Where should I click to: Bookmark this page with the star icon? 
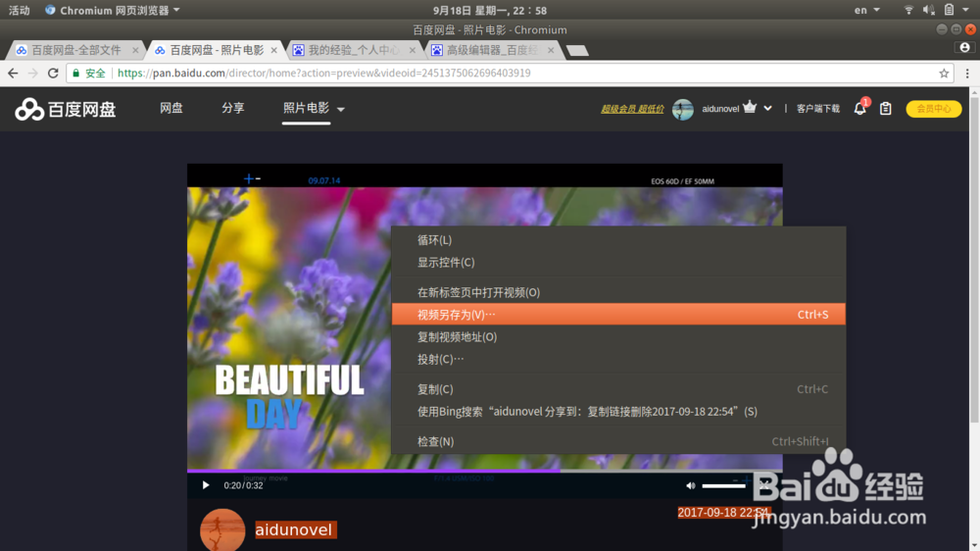pos(944,74)
